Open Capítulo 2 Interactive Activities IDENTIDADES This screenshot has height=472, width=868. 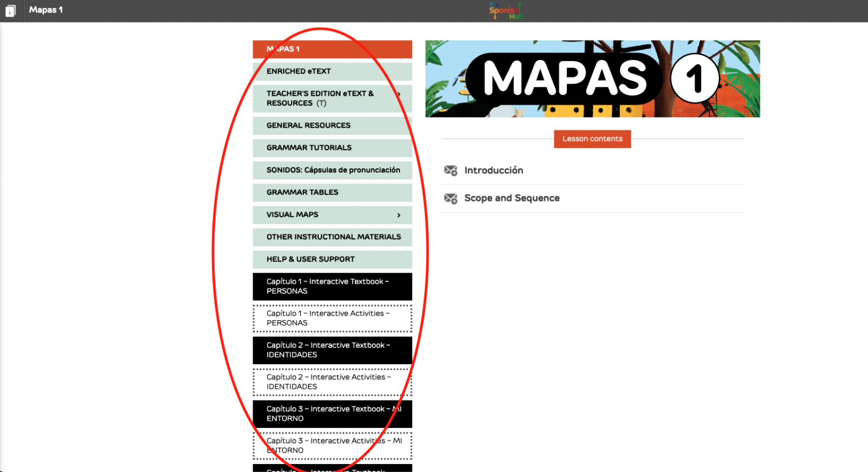coord(332,382)
